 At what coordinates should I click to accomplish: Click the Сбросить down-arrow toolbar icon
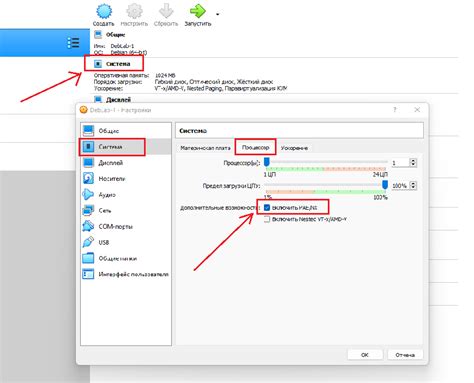166,11
